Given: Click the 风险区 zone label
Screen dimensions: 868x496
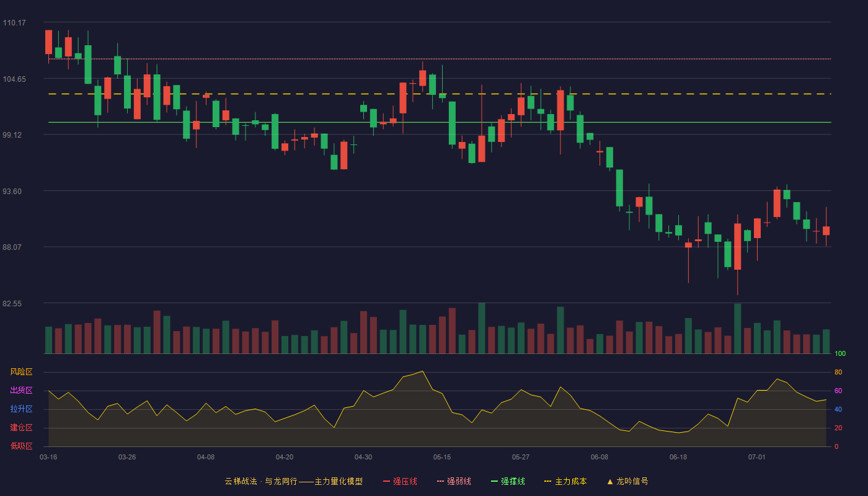Looking at the screenshot, I should click(x=21, y=372).
